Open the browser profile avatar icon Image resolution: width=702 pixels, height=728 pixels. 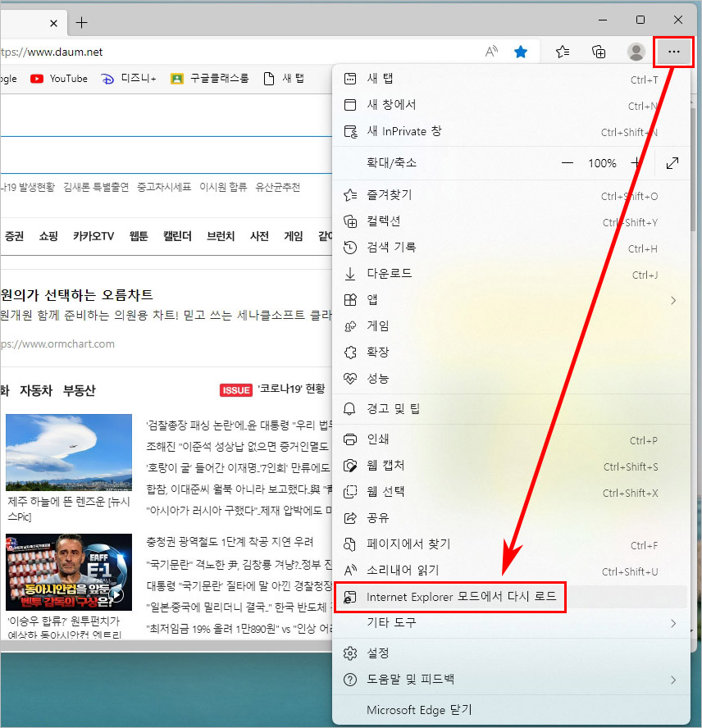click(x=636, y=51)
